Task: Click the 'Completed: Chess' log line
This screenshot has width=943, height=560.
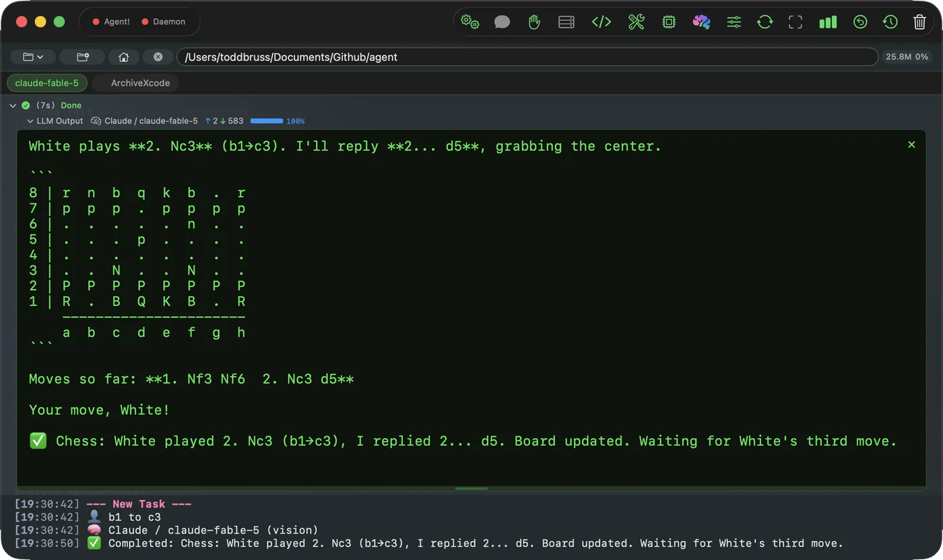Action: point(476,543)
